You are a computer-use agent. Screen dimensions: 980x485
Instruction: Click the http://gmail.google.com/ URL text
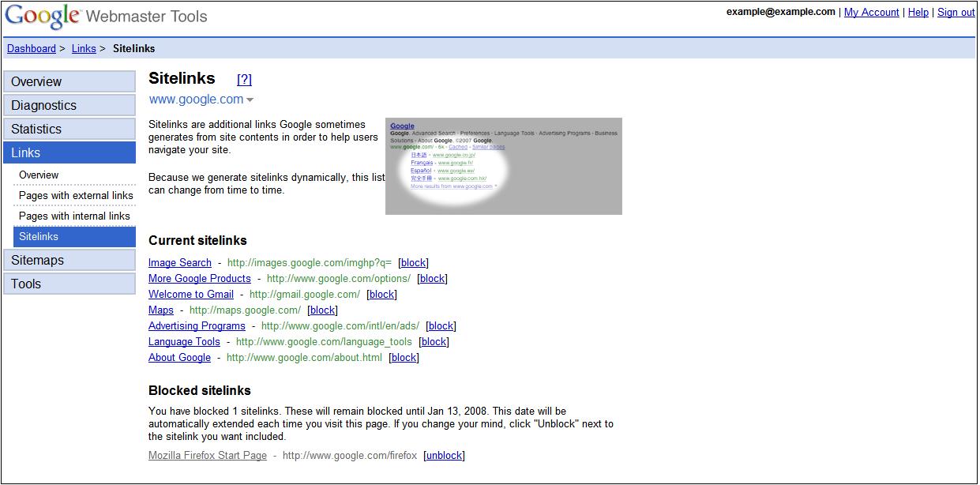(x=305, y=295)
